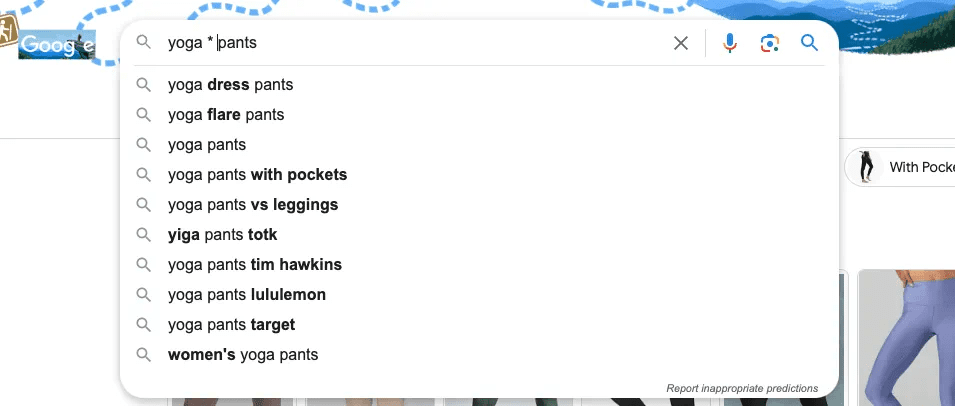The height and width of the screenshot is (406, 955).
Task: Click magnifier icon beside 'yoga dress pants'
Action: click(144, 85)
